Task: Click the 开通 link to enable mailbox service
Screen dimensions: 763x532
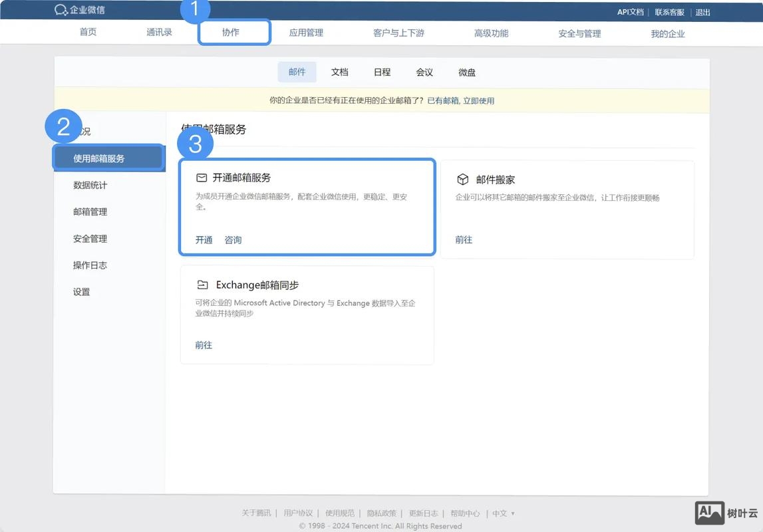Action: [204, 239]
